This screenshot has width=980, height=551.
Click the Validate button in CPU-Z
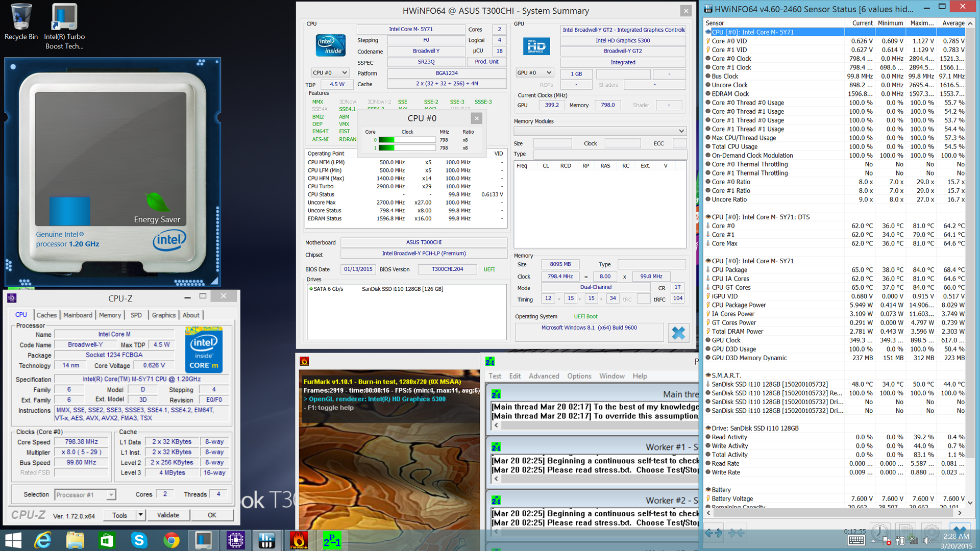(x=168, y=515)
